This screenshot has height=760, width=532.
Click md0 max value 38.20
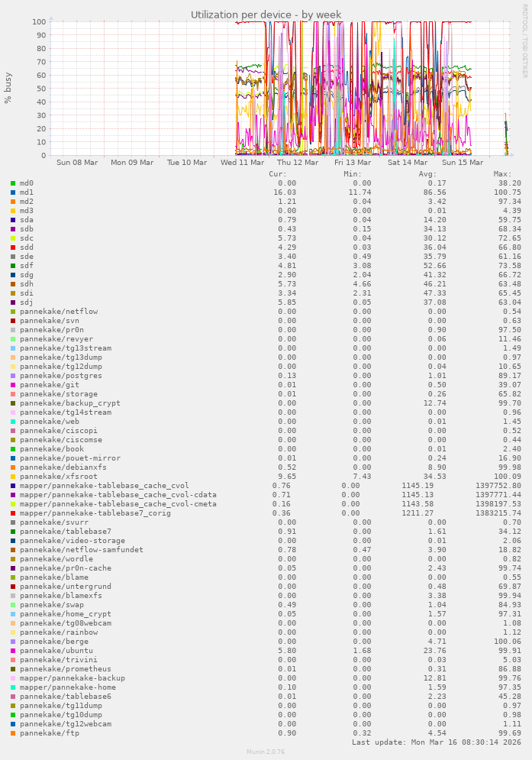pos(510,183)
